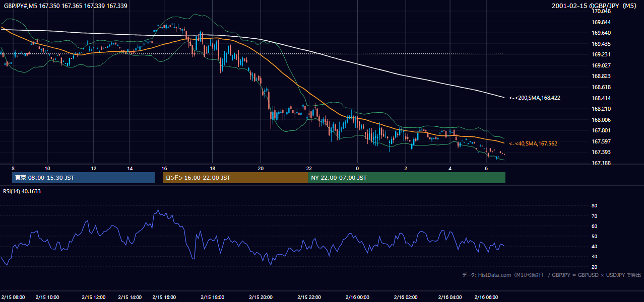Click price axis value 169.640
This screenshot has width=644, height=302.
tap(601, 33)
